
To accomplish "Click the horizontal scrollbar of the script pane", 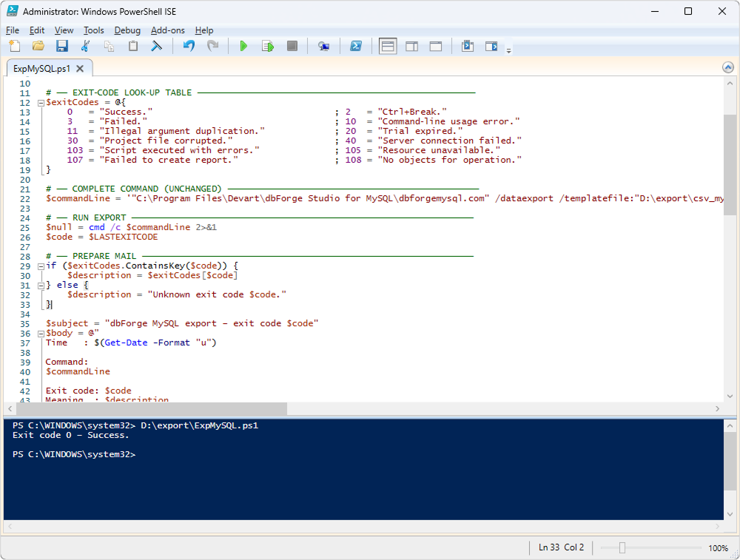I will click(x=148, y=409).
